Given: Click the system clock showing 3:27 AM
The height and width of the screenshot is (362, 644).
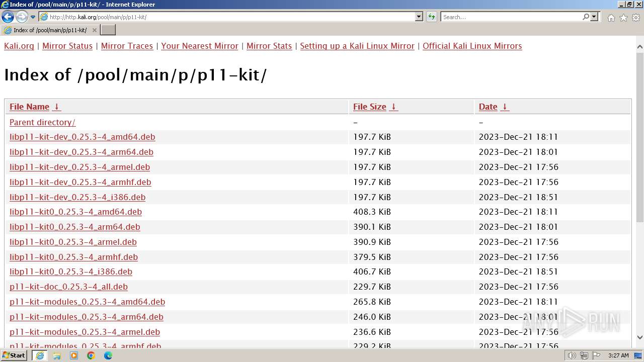Looking at the screenshot, I should (x=618, y=355).
